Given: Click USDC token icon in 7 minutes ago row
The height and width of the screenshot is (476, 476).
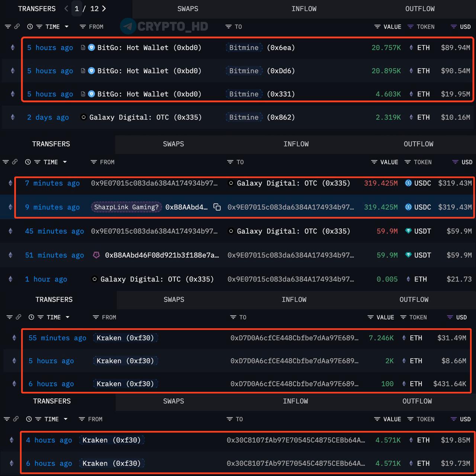Looking at the screenshot, I should coord(408,183).
